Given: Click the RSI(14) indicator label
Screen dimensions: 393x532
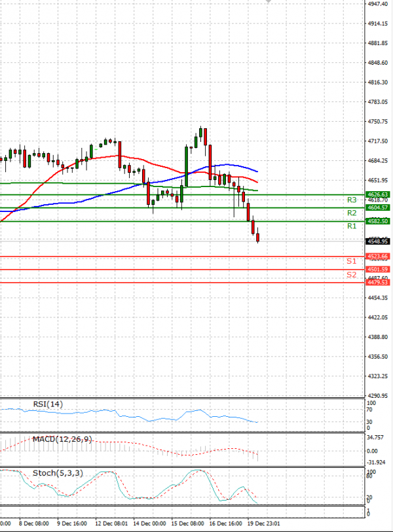Looking at the screenshot, I should 48,404.
